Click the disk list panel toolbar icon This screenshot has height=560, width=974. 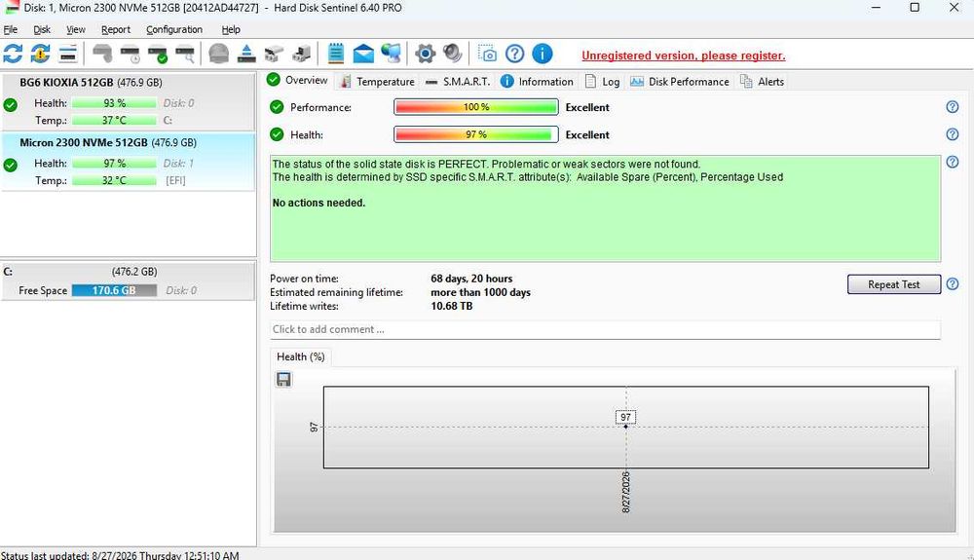coord(68,54)
